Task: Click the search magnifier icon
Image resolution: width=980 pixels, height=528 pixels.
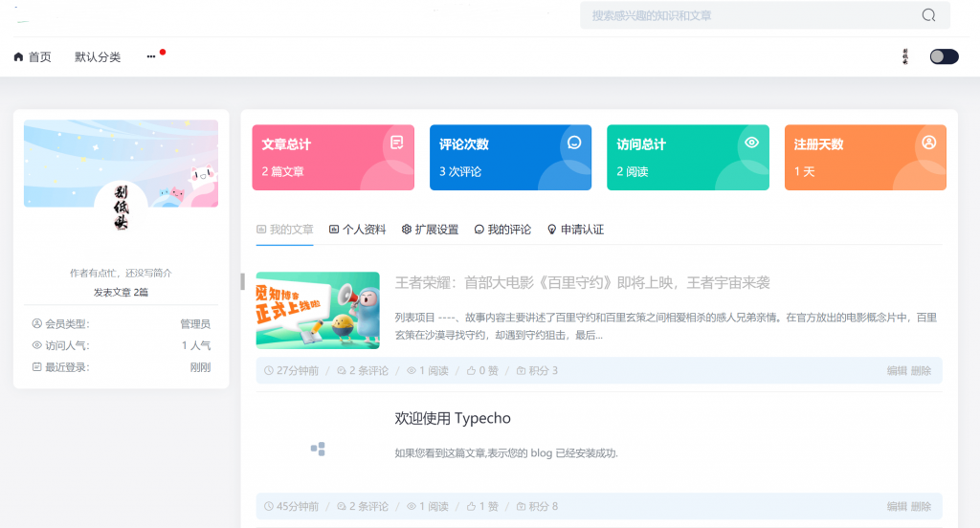Action: [928, 15]
